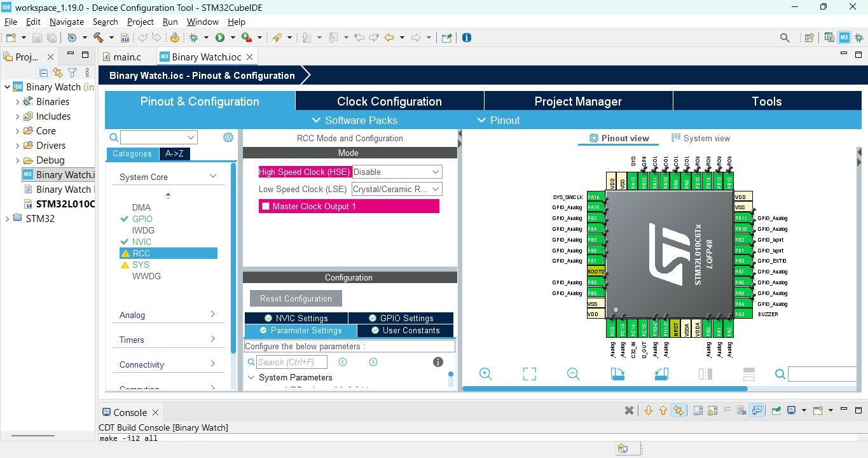Image resolution: width=868 pixels, height=458 pixels.
Task: Open the Navigate menu
Action: point(67,22)
